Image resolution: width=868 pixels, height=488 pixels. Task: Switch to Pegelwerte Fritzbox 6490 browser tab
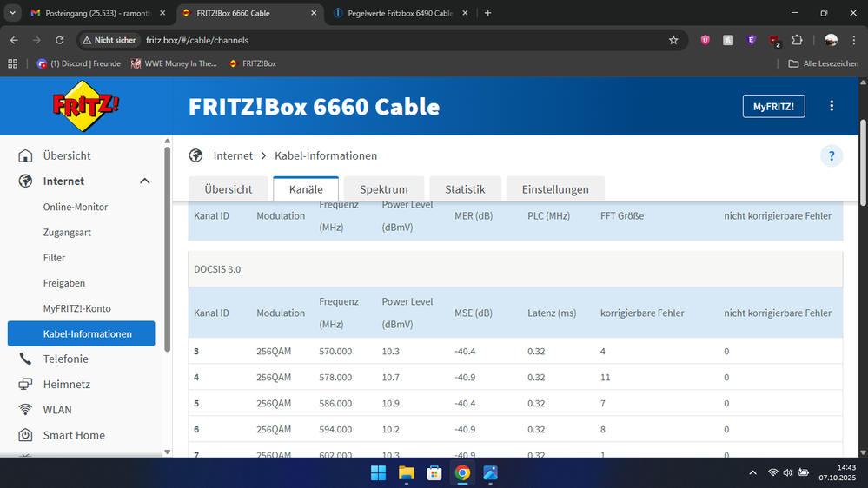(x=400, y=13)
